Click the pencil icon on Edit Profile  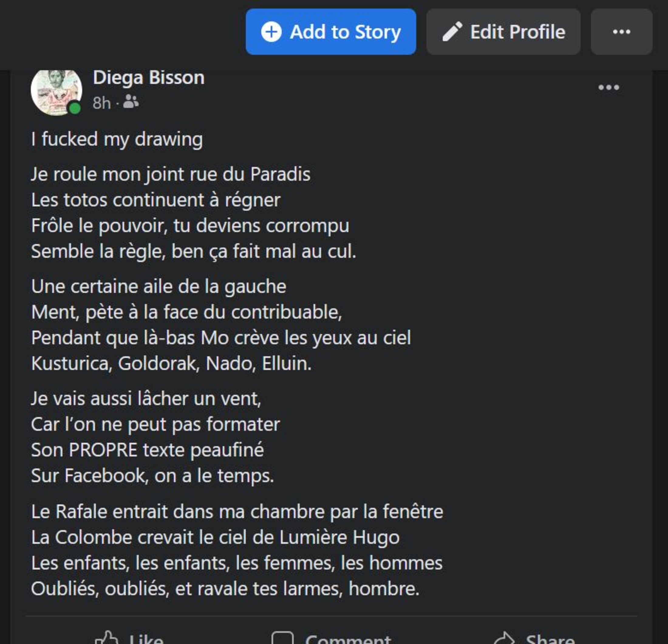pos(452,32)
